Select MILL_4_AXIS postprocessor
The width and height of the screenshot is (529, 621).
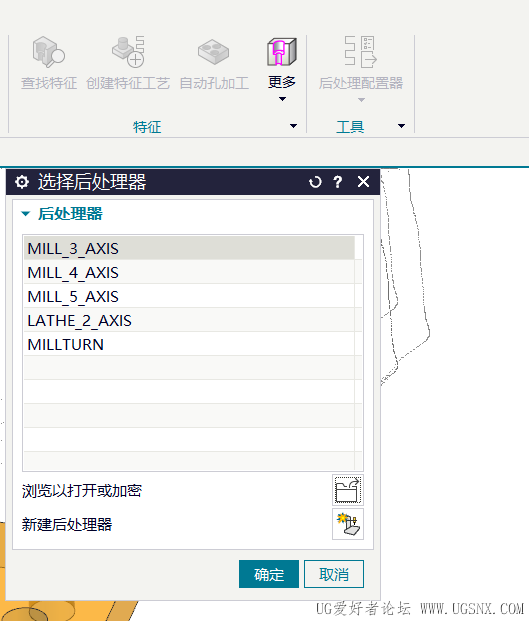coord(189,272)
